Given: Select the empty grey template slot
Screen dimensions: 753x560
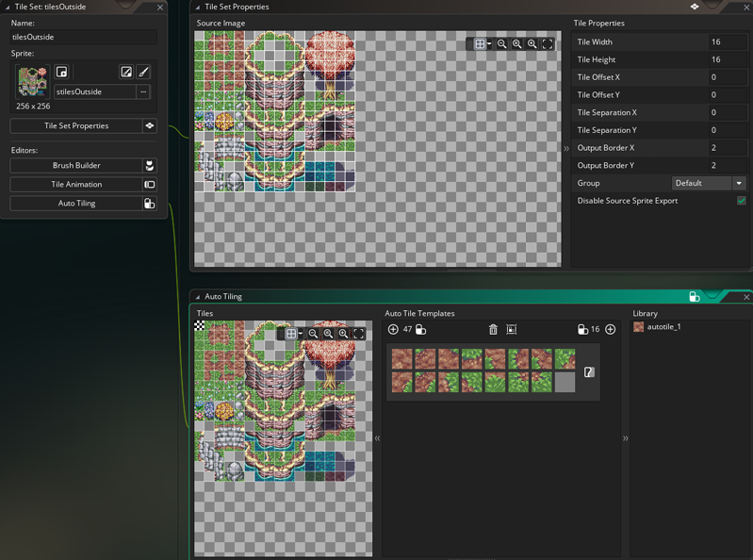Looking at the screenshot, I should [565, 383].
